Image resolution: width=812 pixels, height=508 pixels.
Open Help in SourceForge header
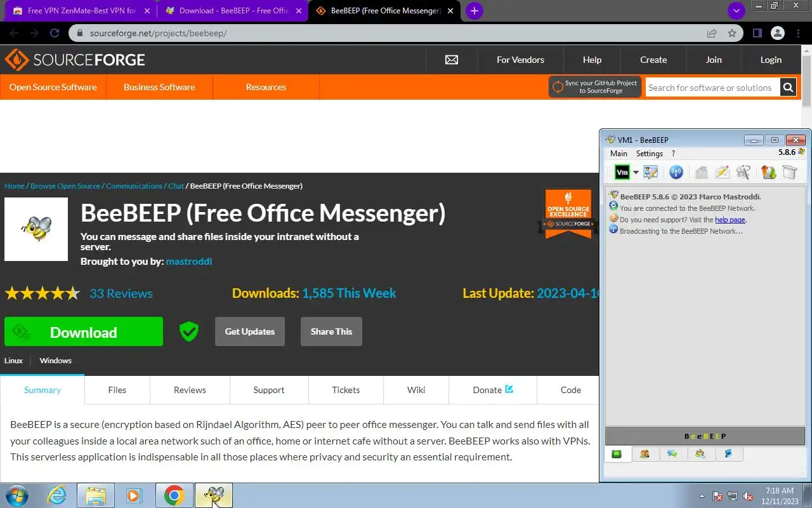(592, 60)
